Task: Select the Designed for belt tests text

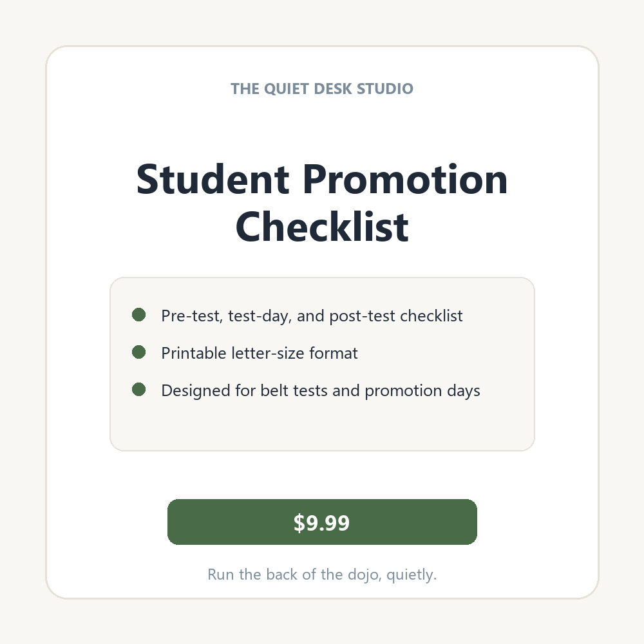Action: 320,391
